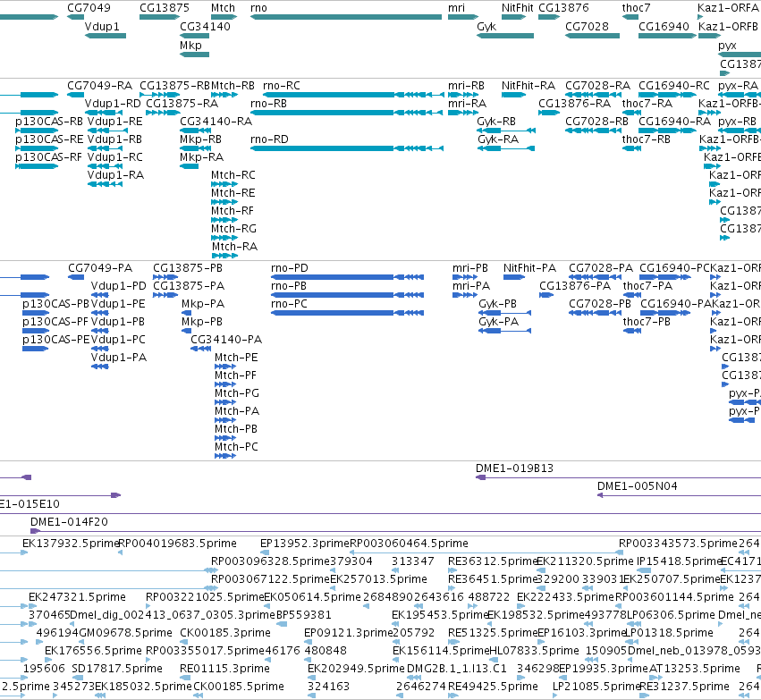Image resolution: width=761 pixels, height=700 pixels.
Task: Click the CG34140 gene label
Action: pos(205,27)
